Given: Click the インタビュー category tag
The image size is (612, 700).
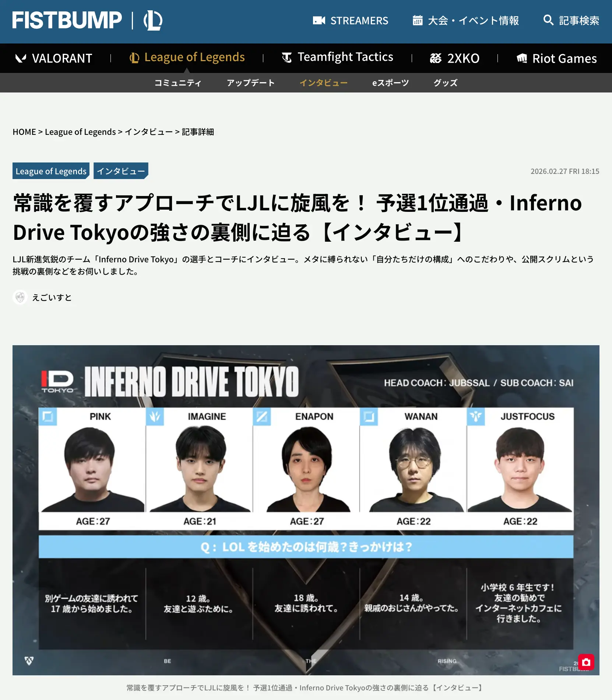Looking at the screenshot, I should pos(121,171).
